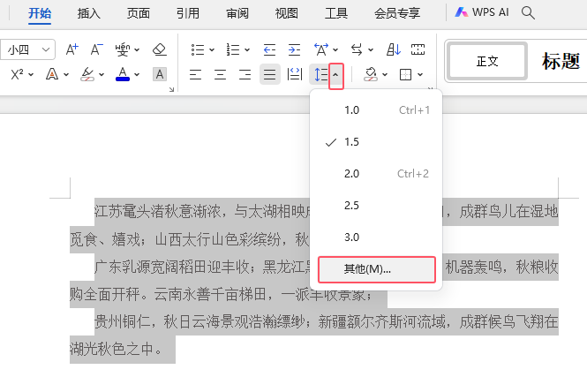Expand the text effects dropdown arrow
Viewport: 587px width, 392px height.
pos(66,74)
